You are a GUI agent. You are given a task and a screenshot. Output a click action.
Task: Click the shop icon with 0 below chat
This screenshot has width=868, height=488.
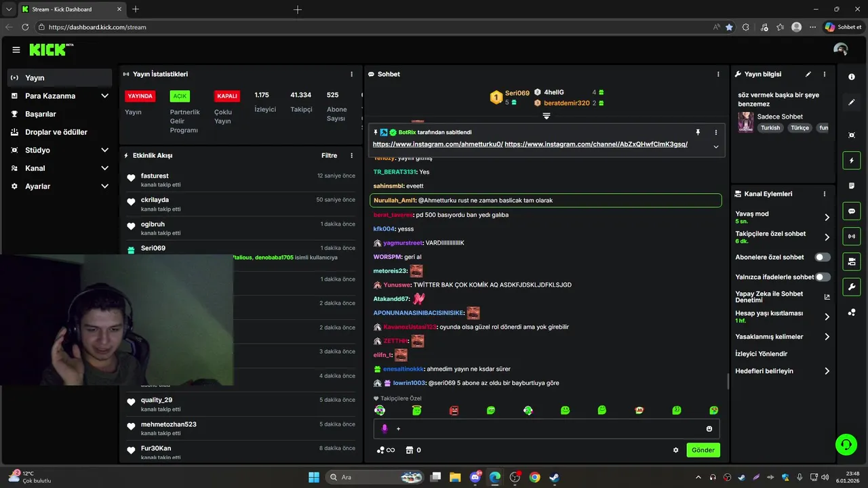click(x=414, y=450)
